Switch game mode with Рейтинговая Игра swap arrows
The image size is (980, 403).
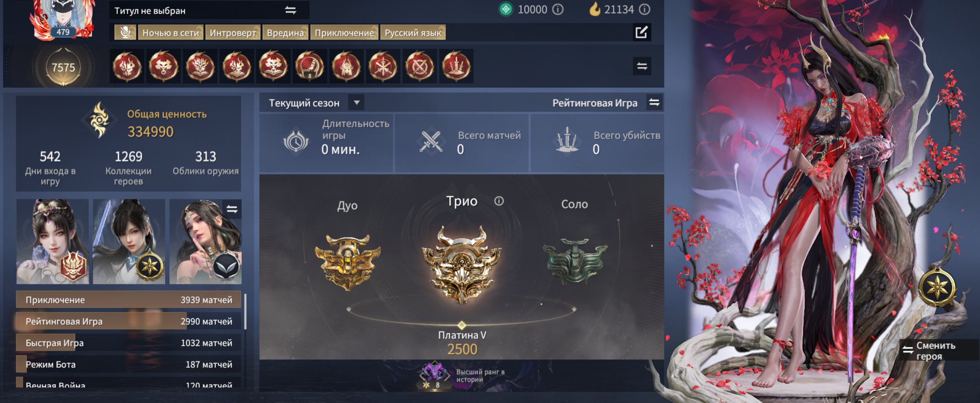[654, 103]
